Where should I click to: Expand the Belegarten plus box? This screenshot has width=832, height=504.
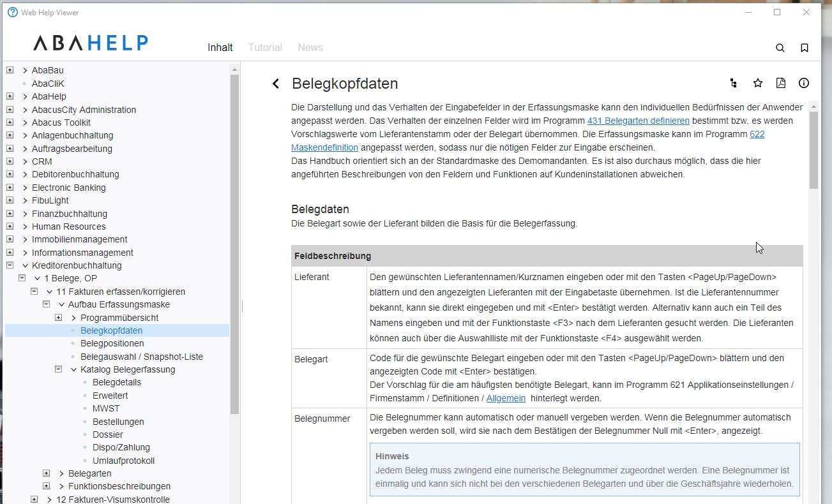(47, 473)
